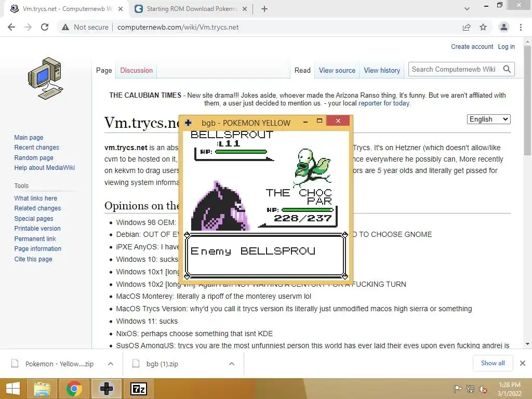This screenshot has height=399, width=532.
Task: Click the Log in link
Action: 506,46
